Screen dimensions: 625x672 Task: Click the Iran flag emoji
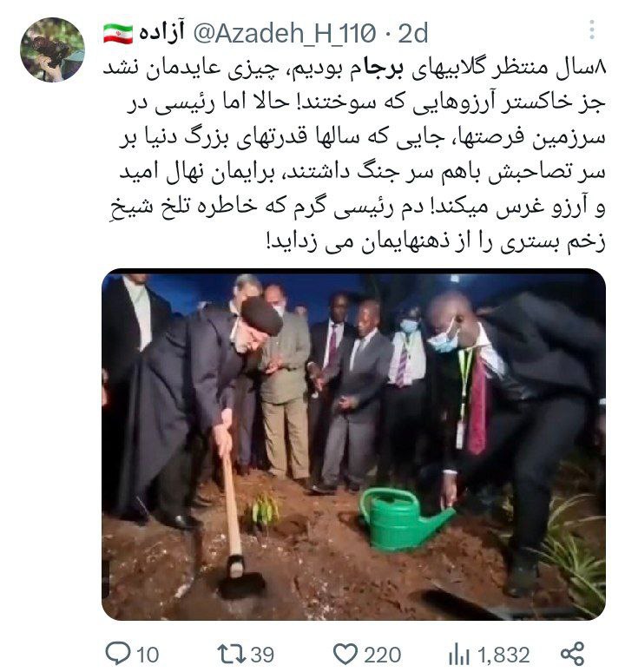[x=118, y=34]
